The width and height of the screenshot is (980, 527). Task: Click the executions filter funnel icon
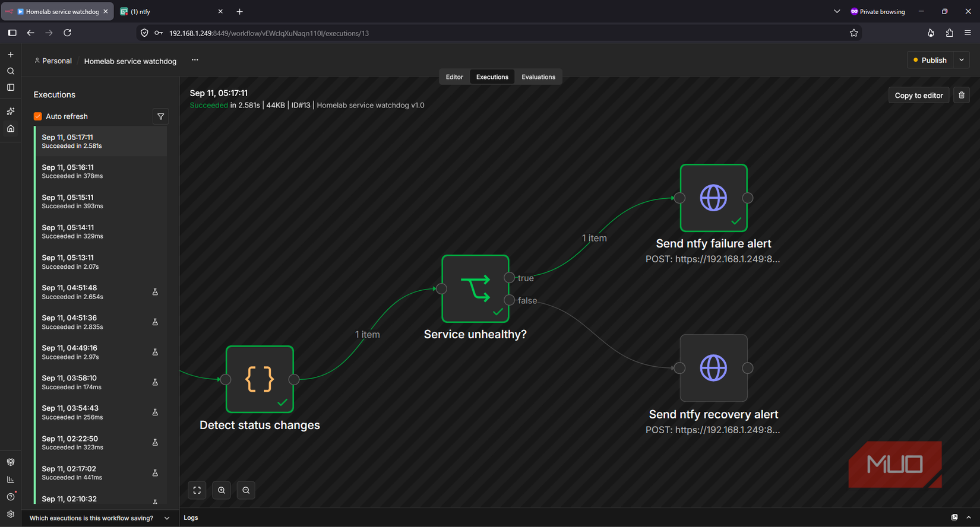pos(160,116)
